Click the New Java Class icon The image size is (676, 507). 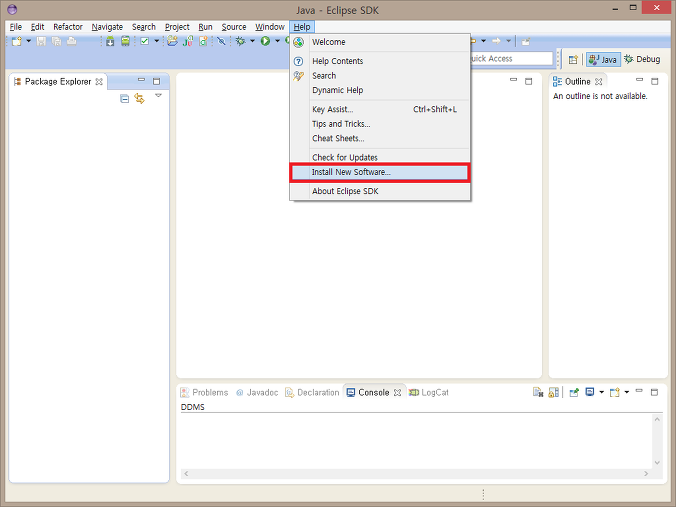(x=203, y=41)
